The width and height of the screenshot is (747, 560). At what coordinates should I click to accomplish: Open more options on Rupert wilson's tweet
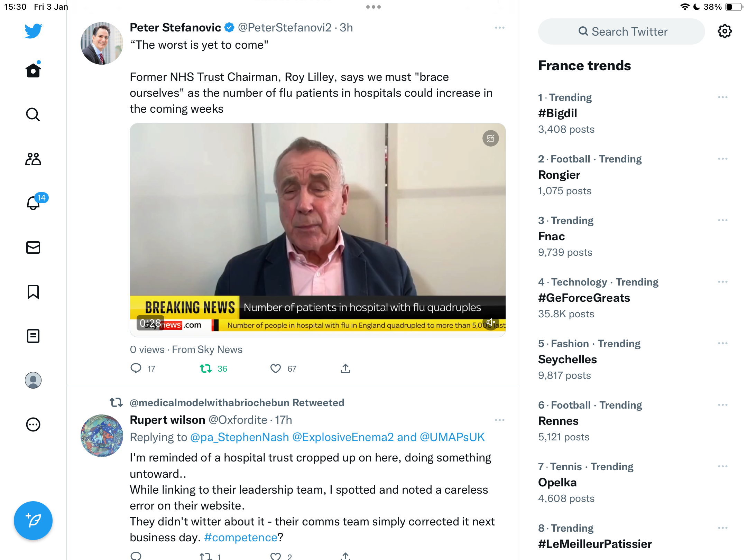[x=500, y=420]
